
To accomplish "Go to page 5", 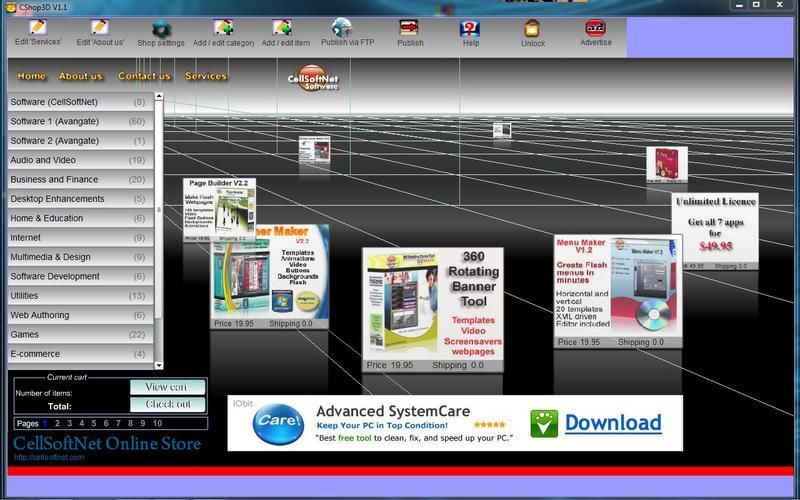I will [x=94, y=423].
